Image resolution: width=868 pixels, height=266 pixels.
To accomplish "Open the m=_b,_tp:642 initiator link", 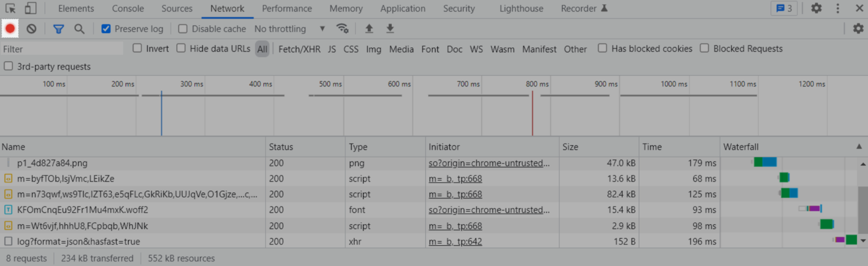I will coord(455,242).
